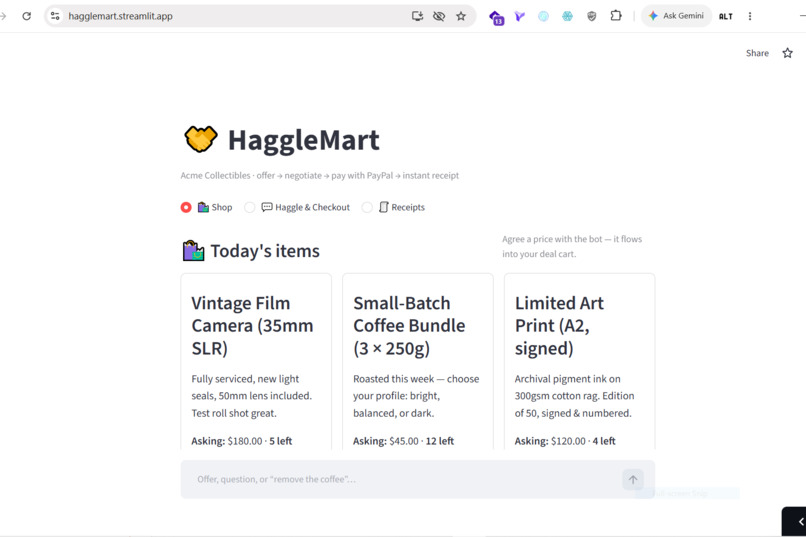Click the address bar URL hagglemart.streamlit.app
Screen dimensions: 806x537
pos(120,16)
